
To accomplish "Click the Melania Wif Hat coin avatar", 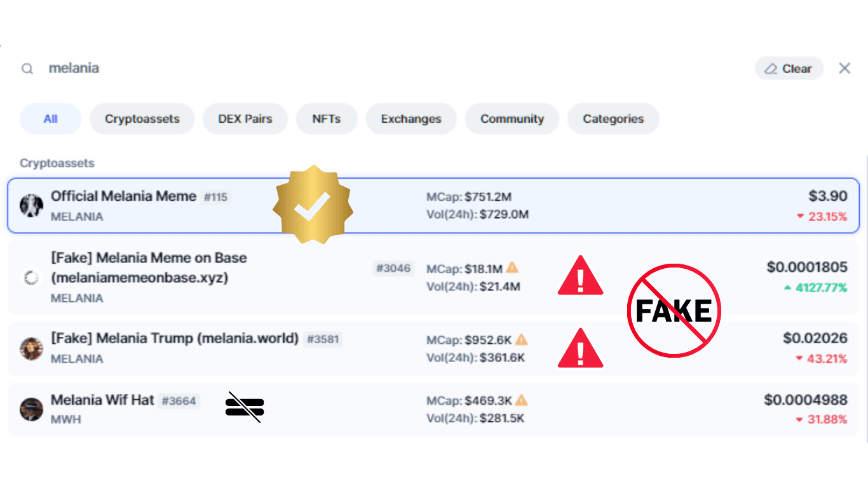I will [31, 409].
